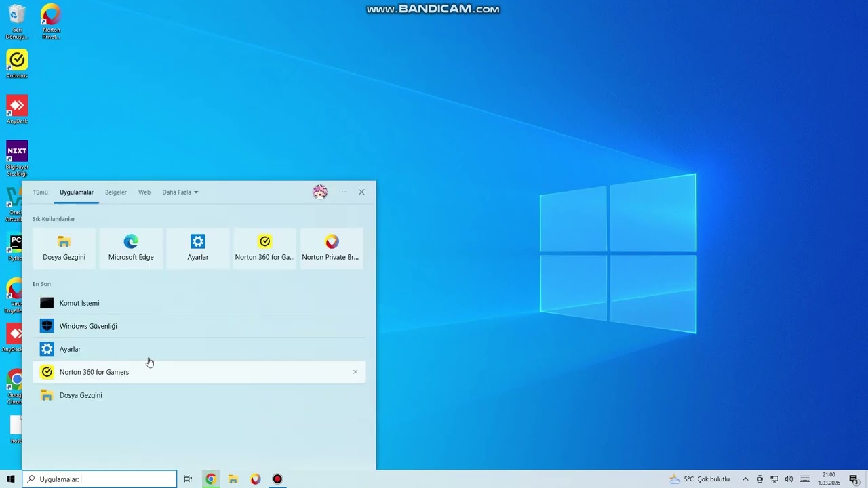This screenshot has height=488, width=868.
Task: Click the Meet Now tray icon
Action: (760, 479)
